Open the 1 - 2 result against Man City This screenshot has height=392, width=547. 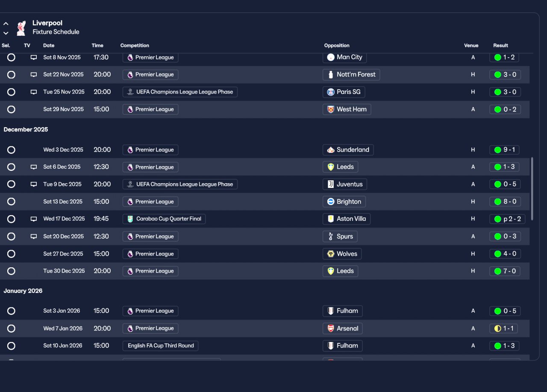[x=504, y=57]
